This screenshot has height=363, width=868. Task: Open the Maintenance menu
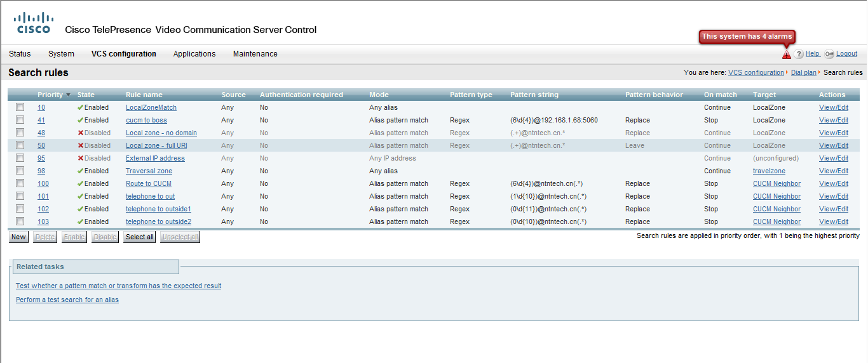(x=255, y=54)
